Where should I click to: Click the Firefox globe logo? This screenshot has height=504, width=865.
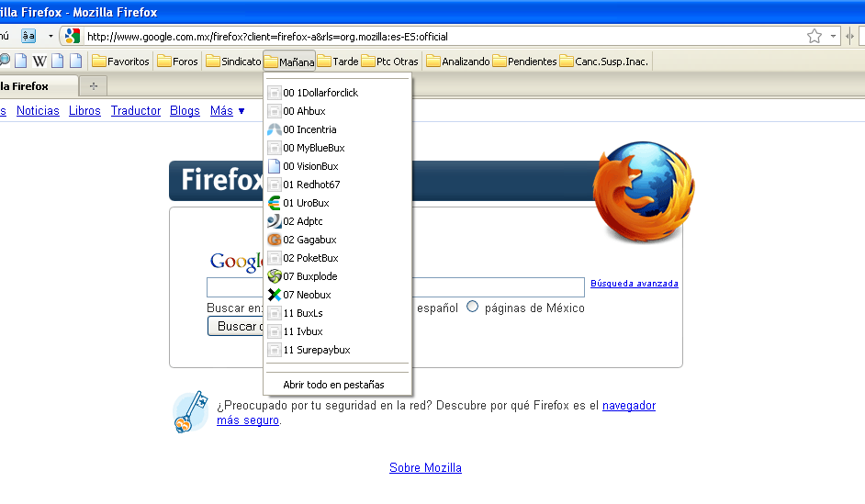pos(643,192)
